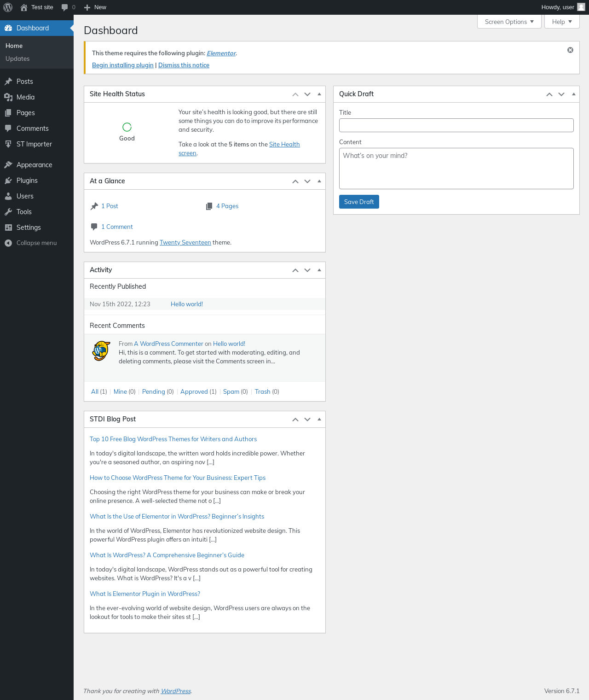Click the Pages icon in sidebar
The height and width of the screenshot is (700, 589).
click(x=8, y=113)
